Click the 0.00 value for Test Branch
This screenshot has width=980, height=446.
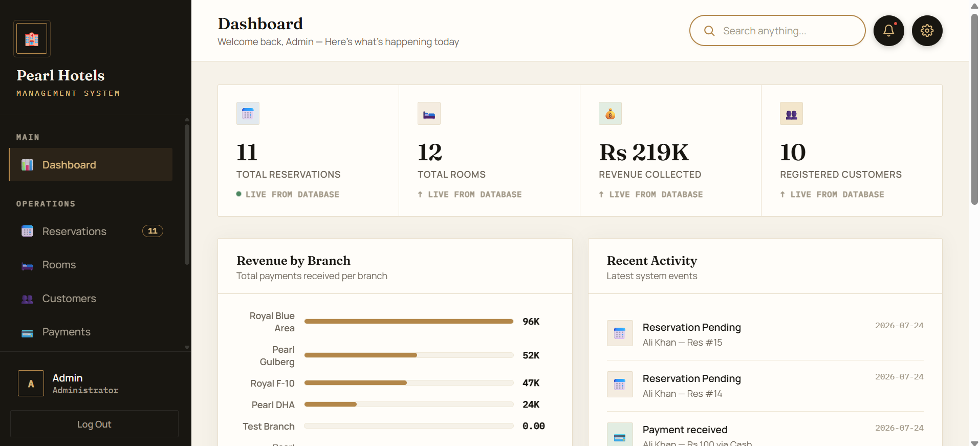[533, 426]
